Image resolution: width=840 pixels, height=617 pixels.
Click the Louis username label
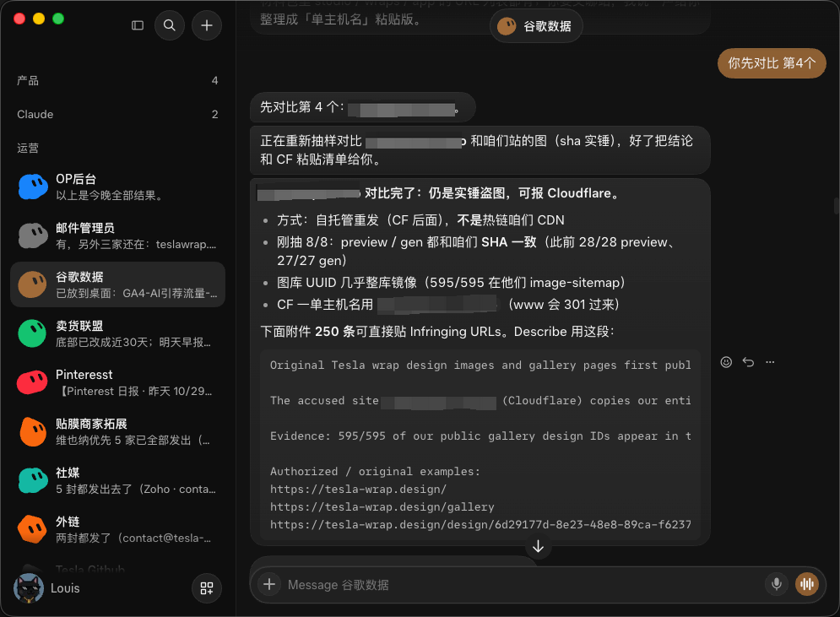(x=65, y=588)
